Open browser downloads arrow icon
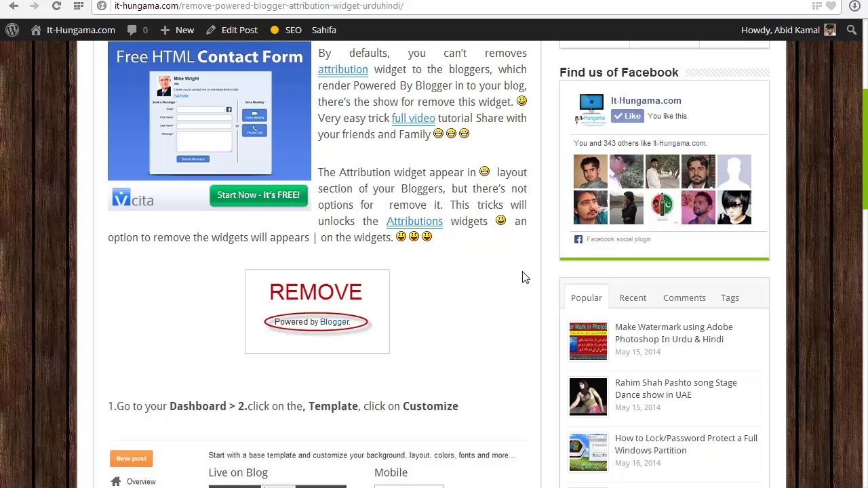This screenshot has width=868, height=488. point(854,6)
